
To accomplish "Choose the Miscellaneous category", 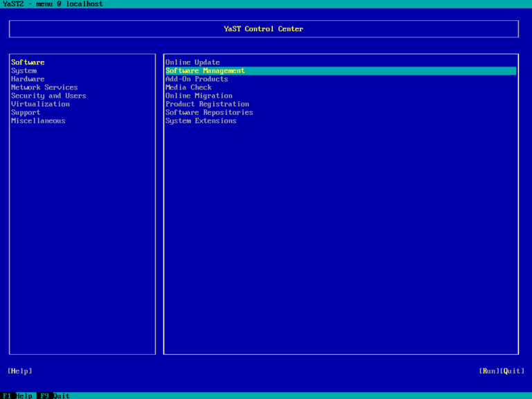I will 38,121.
